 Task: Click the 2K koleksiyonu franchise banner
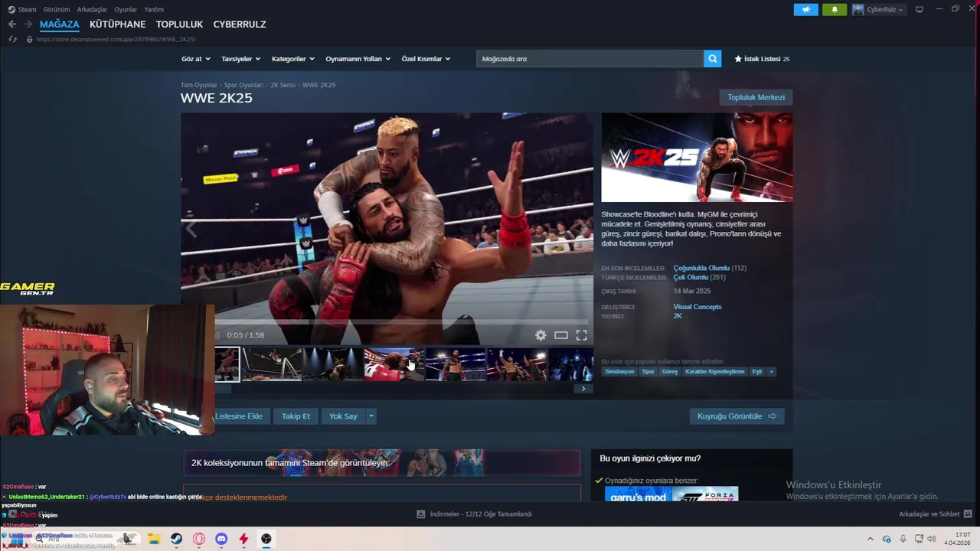pyautogui.click(x=381, y=463)
